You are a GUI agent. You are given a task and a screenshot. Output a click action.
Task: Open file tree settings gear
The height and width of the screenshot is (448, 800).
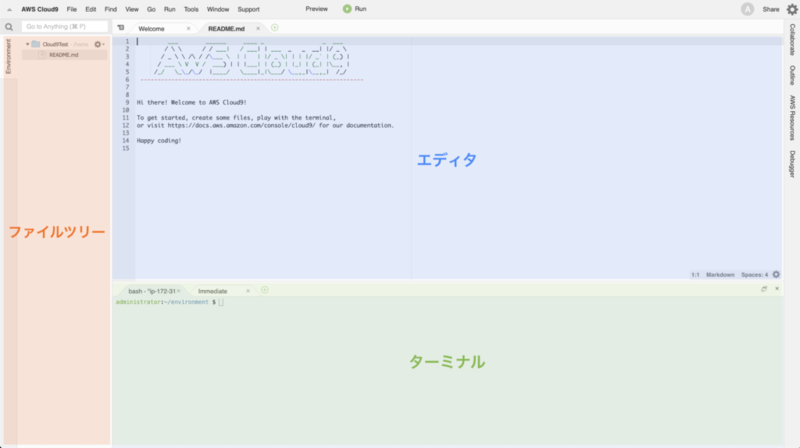click(98, 44)
